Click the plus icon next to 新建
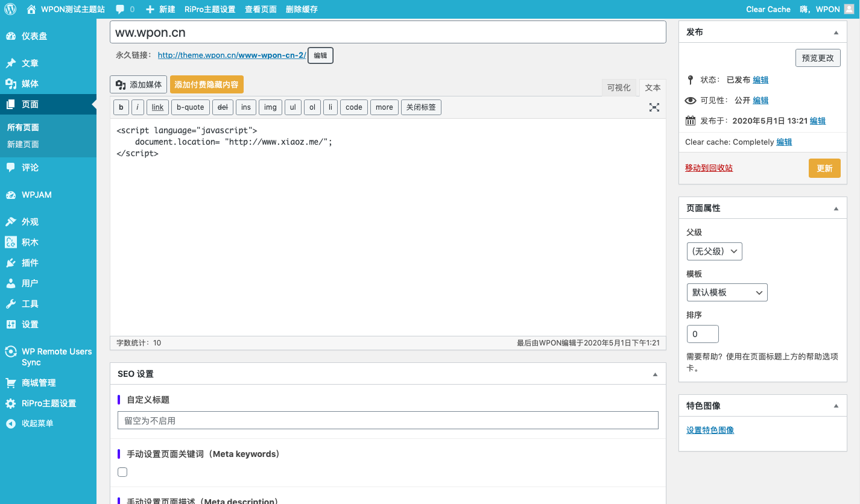 click(150, 9)
